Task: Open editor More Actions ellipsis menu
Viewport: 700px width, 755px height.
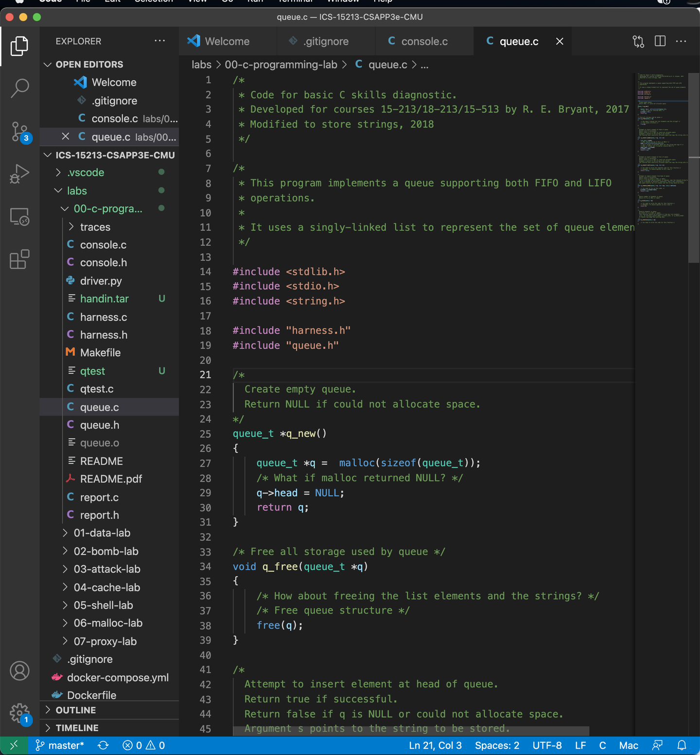Action: click(x=681, y=41)
